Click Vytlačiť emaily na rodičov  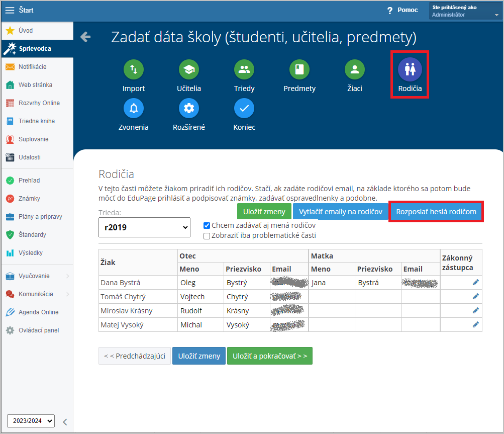pos(340,212)
